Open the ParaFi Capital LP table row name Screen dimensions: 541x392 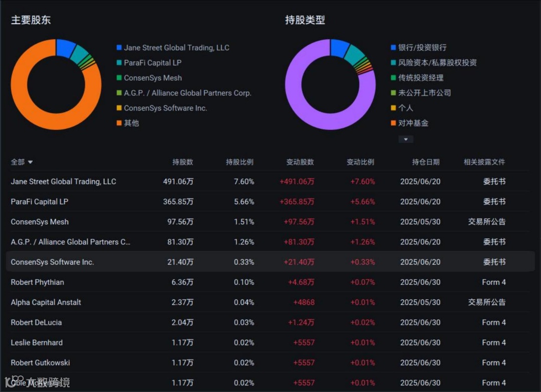point(40,202)
